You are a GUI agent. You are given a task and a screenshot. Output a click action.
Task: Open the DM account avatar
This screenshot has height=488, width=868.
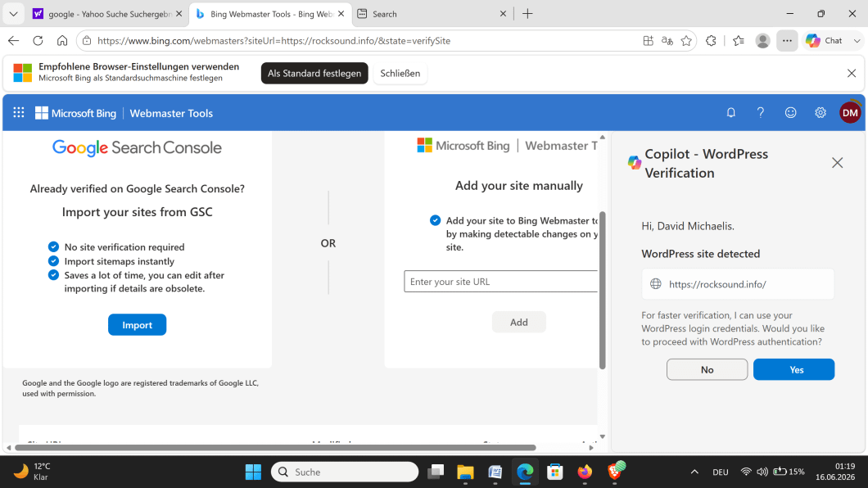click(850, 113)
